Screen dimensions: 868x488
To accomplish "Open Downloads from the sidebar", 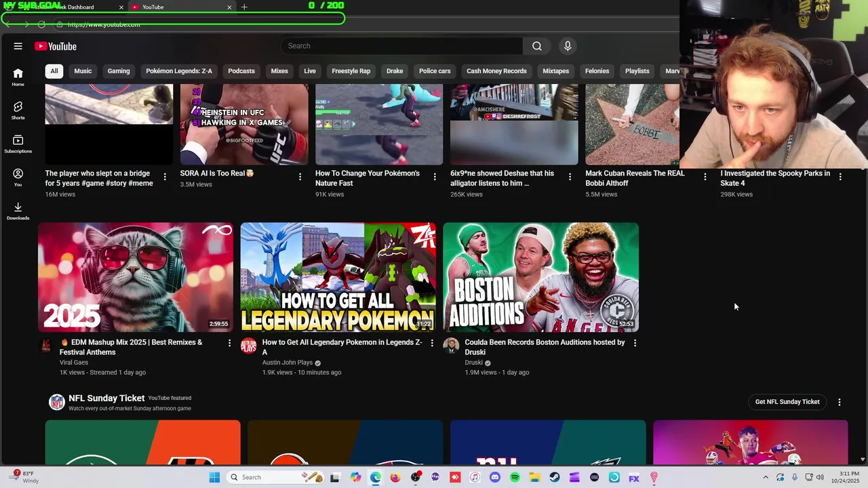I will pyautogui.click(x=18, y=211).
